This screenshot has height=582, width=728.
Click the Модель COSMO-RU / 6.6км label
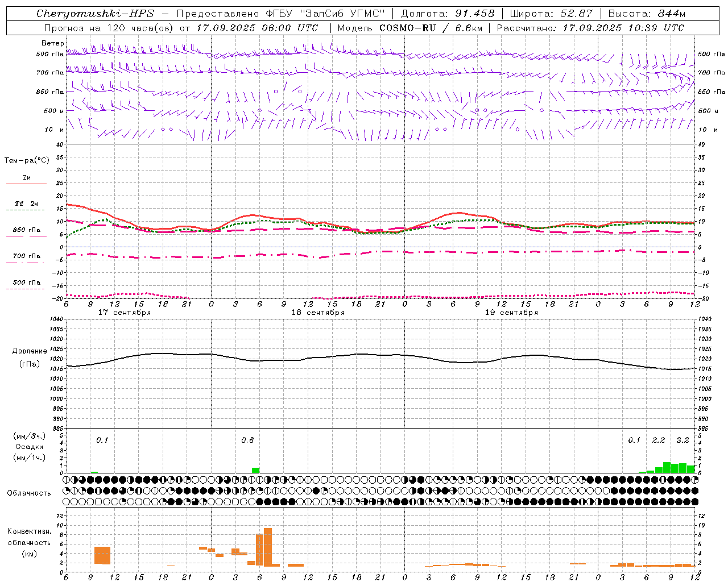click(x=409, y=28)
